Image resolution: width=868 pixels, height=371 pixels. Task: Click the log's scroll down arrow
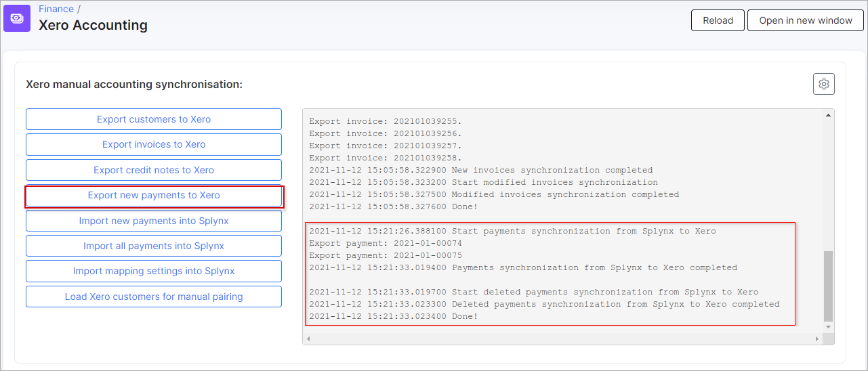coord(827,327)
